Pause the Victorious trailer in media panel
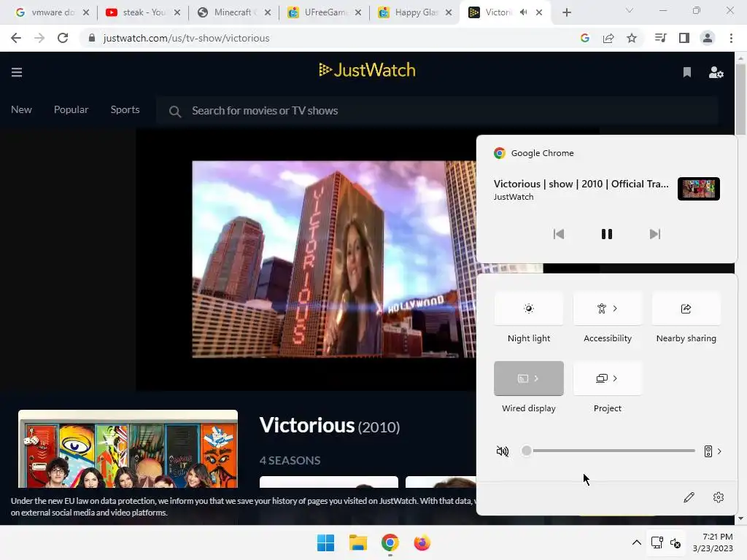The width and height of the screenshot is (747, 560). 606,234
